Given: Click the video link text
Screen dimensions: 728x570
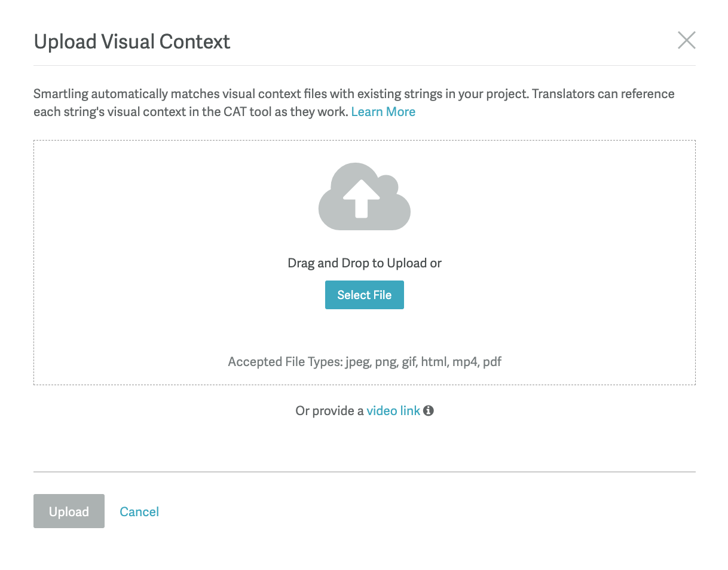Looking at the screenshot, I should click(x=393, y=411).
